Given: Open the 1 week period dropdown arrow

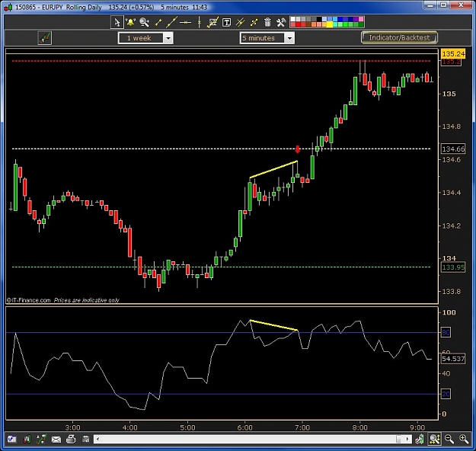Looking at the screenshot, I should click(x=168, y=38).
